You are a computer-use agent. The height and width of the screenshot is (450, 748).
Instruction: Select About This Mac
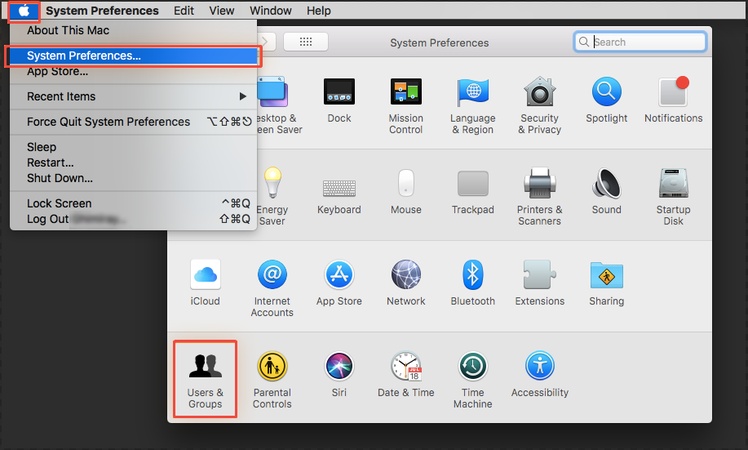pos(134,30)
